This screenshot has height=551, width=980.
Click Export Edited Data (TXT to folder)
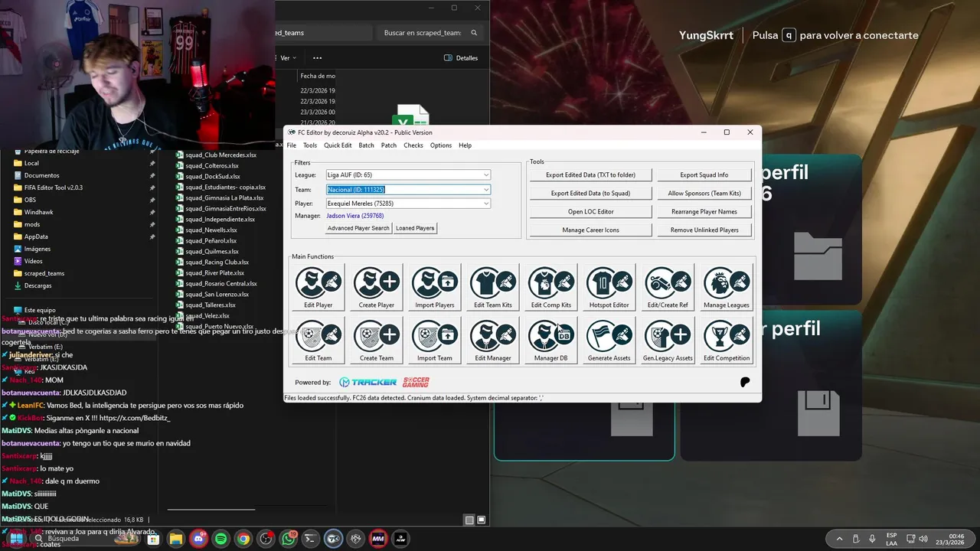[590, 175]
